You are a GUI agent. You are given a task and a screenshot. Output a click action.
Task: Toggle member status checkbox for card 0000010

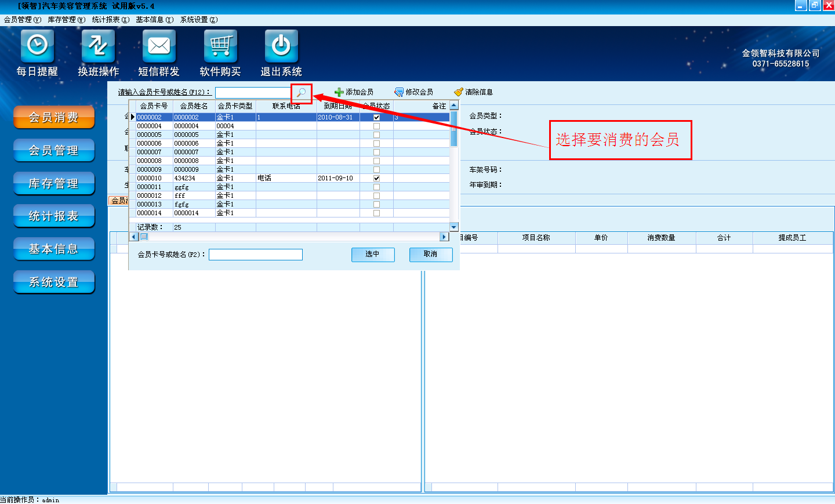click(x=376, y=178)
